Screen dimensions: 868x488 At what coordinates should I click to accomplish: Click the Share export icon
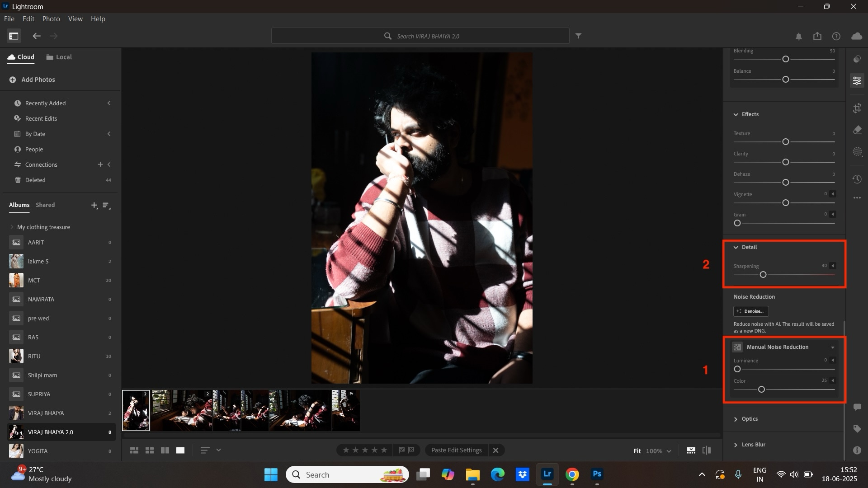click(817, 36)
